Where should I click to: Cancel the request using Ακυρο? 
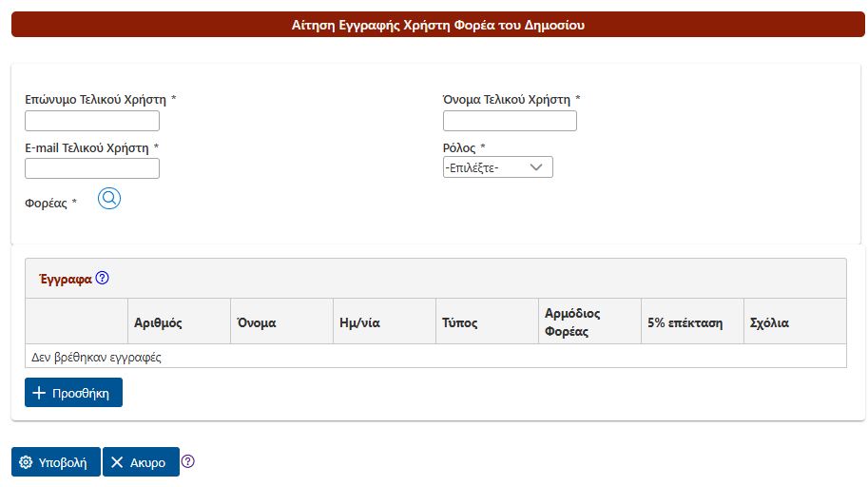(141, 462)
